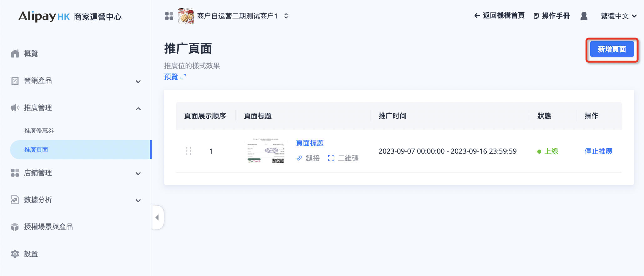Collapse the sidebar with the arrow tab
Viewport: 644px width, 276px height.
coord(158,217)
